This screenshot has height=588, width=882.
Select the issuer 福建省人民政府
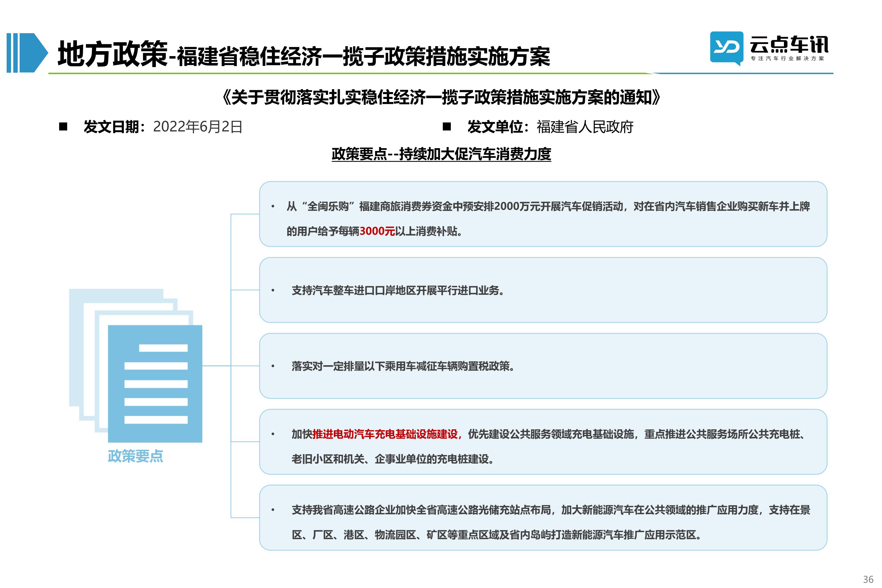point(585,127)
